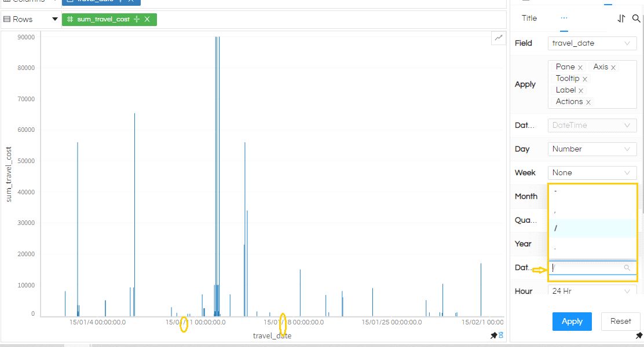Image resolution: width=644 pixels, height=347 pixels.
Task: Click the Apply button
Action: [x=572, y=322]
